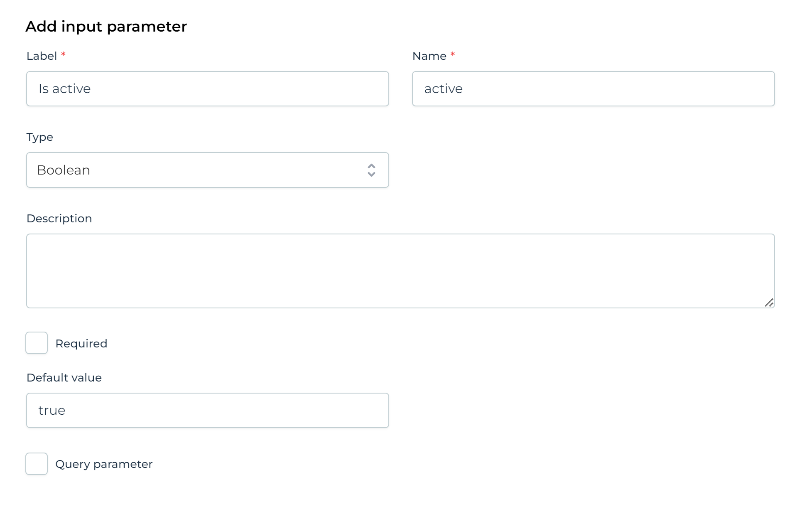Place cursor in the Label field
This screenshot has width=812, height=512.
tap(208, 89)
